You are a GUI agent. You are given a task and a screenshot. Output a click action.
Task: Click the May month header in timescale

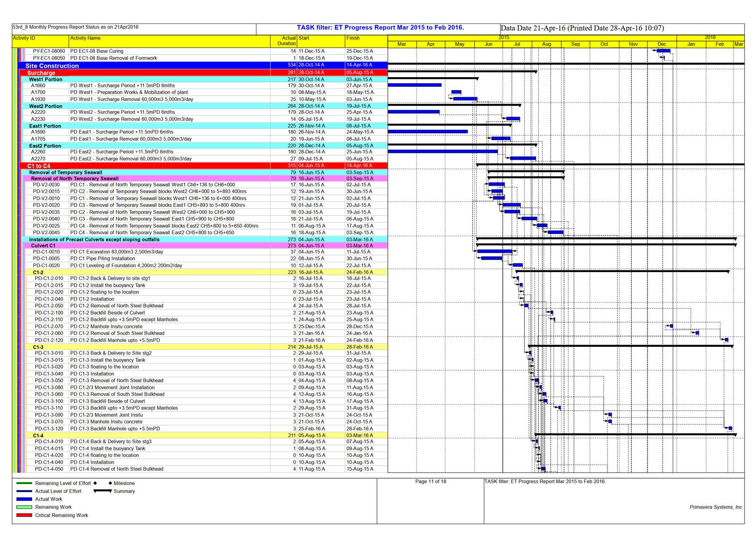[x=459, y=44]
